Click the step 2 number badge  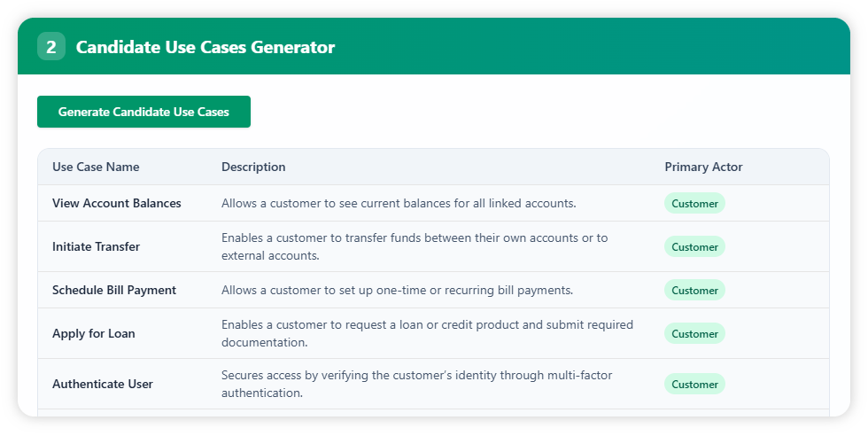click(51, 47)
